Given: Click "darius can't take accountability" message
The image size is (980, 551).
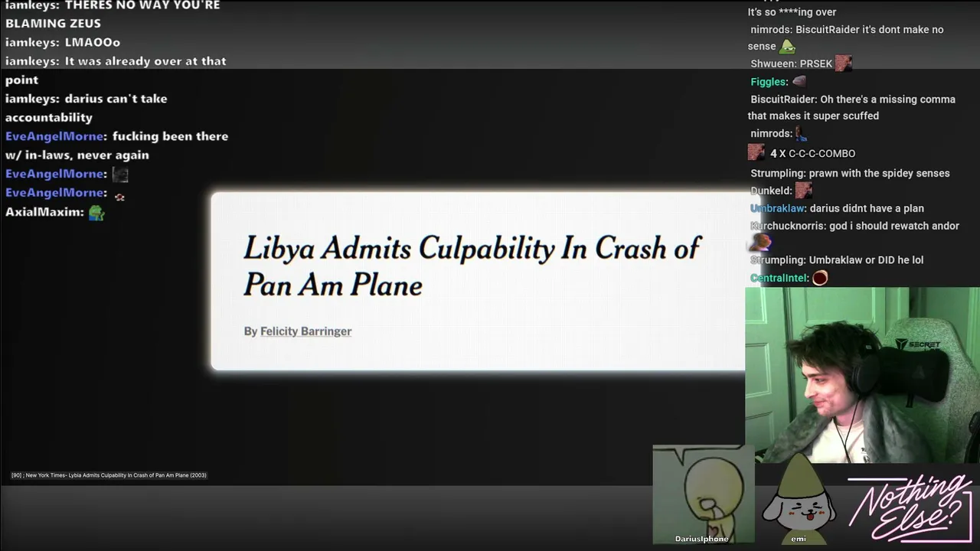Looking at the screenshot, I should [x=87, y=108].
